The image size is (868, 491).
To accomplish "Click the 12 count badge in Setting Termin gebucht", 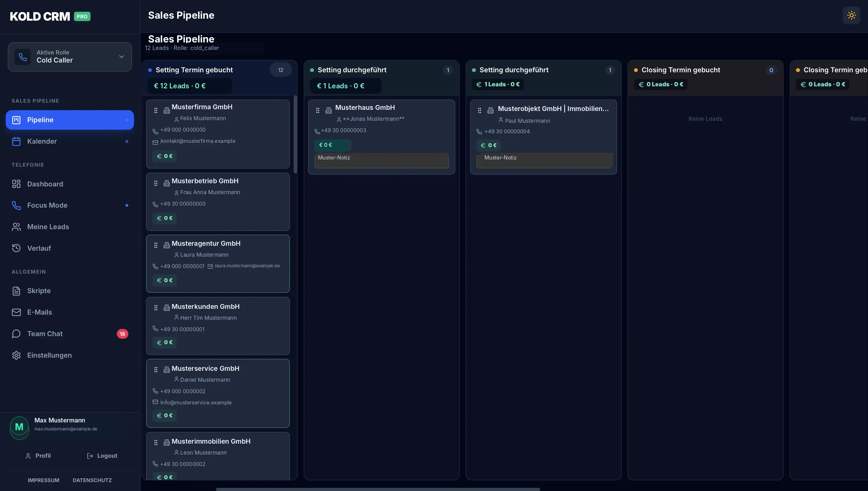I will tap(280, 70).
